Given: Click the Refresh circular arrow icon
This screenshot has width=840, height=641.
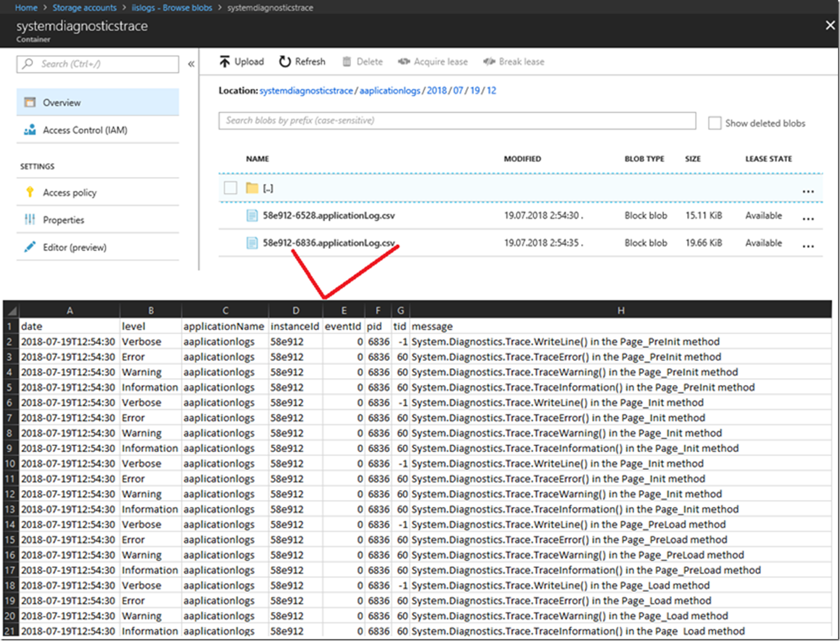Looking at the screenshot, I should pyautogui.click(x=285, y=61).
